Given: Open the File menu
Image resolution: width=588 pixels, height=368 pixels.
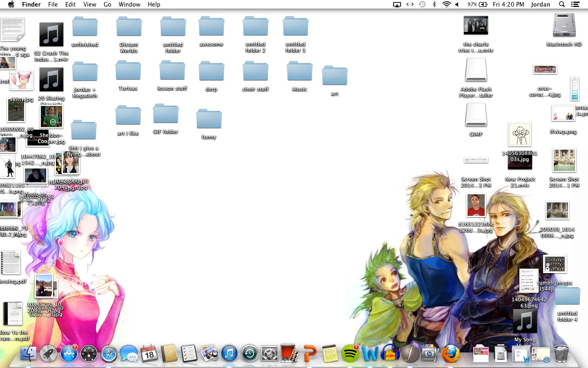Looking at the screenshot, I should coord(53,4).
